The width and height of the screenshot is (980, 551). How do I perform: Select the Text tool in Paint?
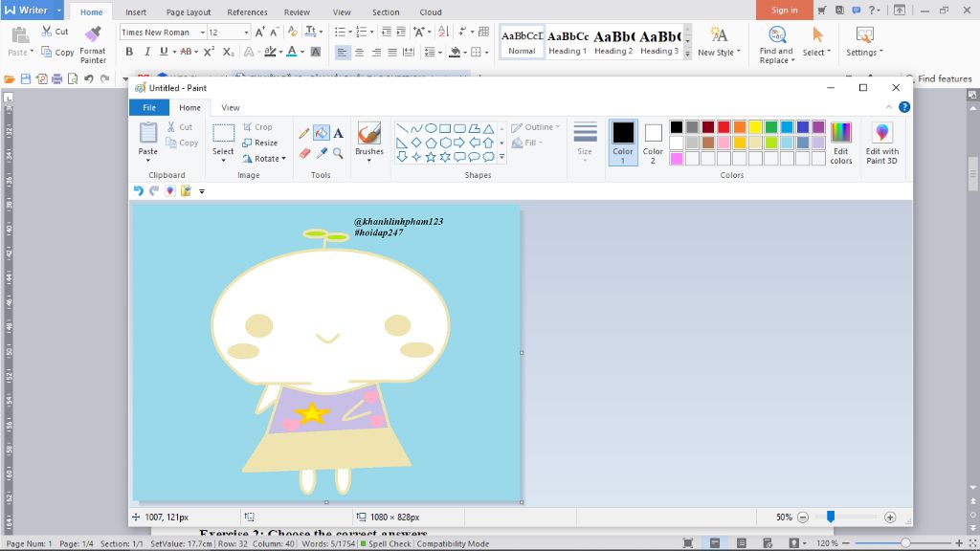(338, 132)
